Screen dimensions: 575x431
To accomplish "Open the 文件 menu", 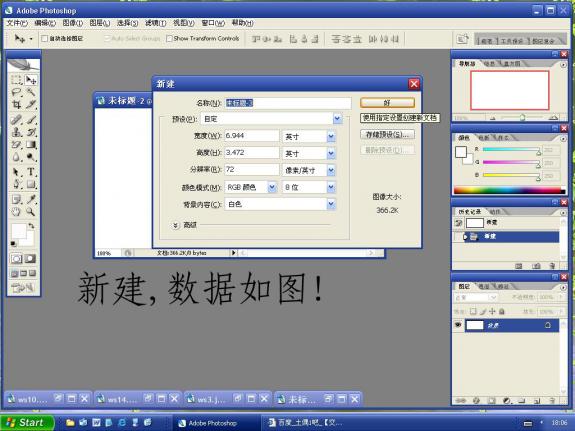I will pyautogui.click(x=17, y=23).
